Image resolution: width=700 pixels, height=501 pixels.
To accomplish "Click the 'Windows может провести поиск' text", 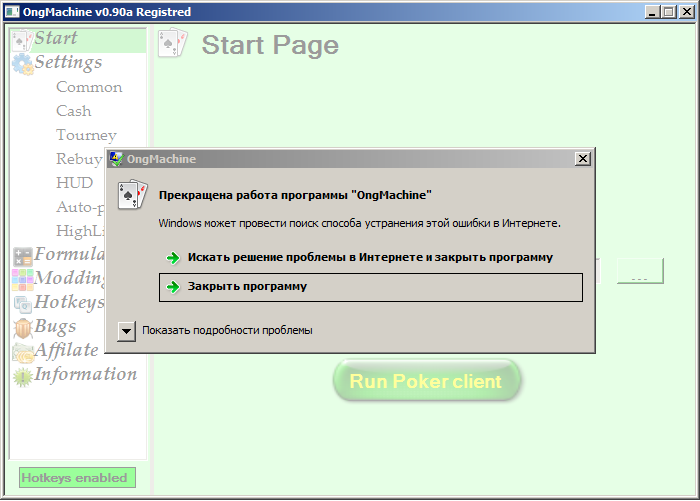I will (359, 223).
